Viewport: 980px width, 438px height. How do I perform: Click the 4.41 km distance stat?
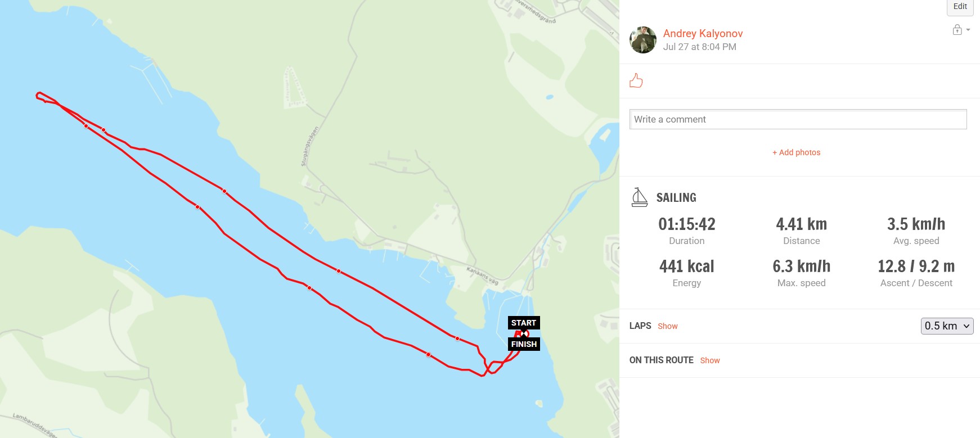click(x=801, y=224)
